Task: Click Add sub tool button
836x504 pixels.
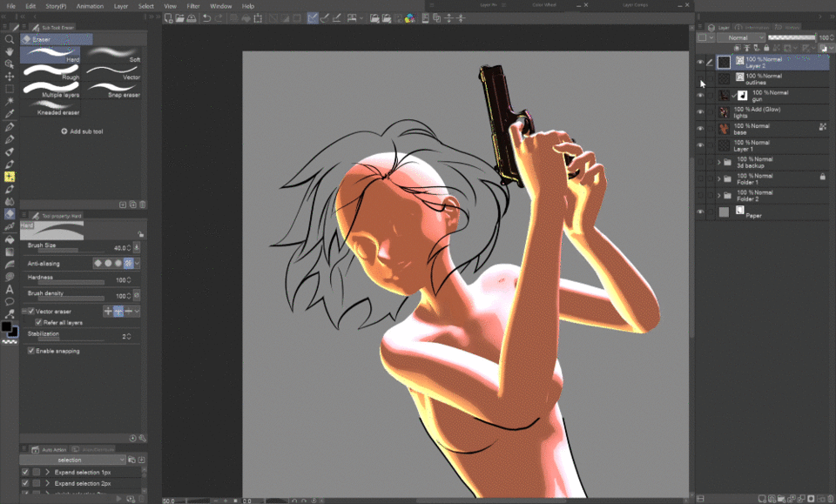Action: tap(82, 131)
